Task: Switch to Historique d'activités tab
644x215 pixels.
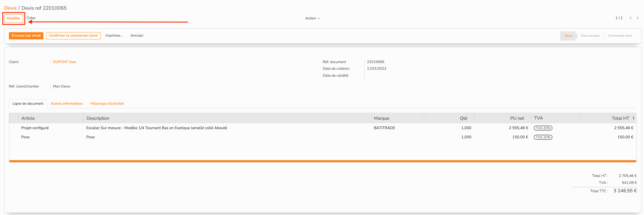Action: (x=107, y=104)
